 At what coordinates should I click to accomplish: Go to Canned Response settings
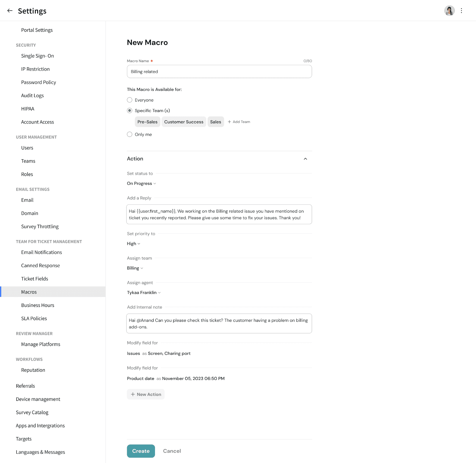(40, 266)
